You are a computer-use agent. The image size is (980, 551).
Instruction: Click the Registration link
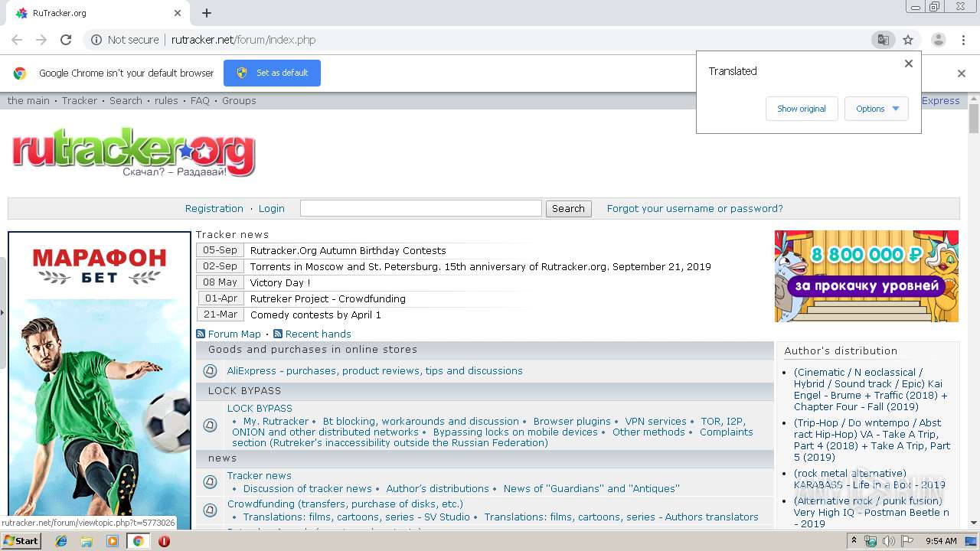click(x=214, y=208)
